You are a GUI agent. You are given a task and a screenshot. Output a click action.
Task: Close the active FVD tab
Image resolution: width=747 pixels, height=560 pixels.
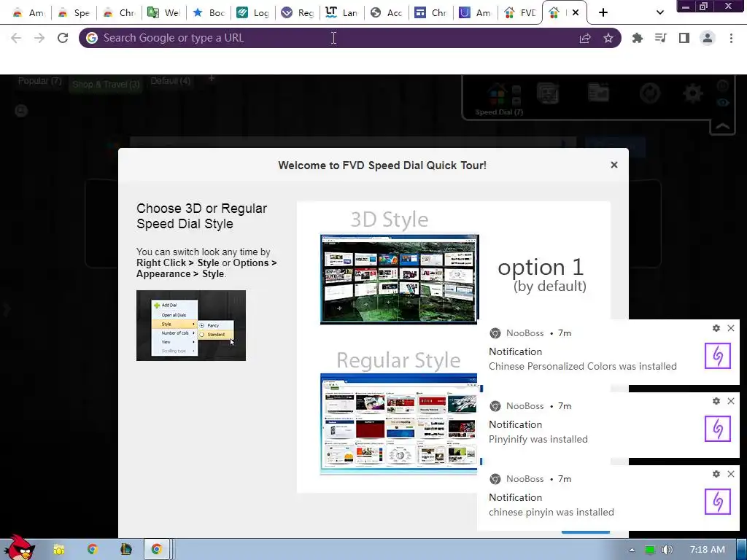576,13
